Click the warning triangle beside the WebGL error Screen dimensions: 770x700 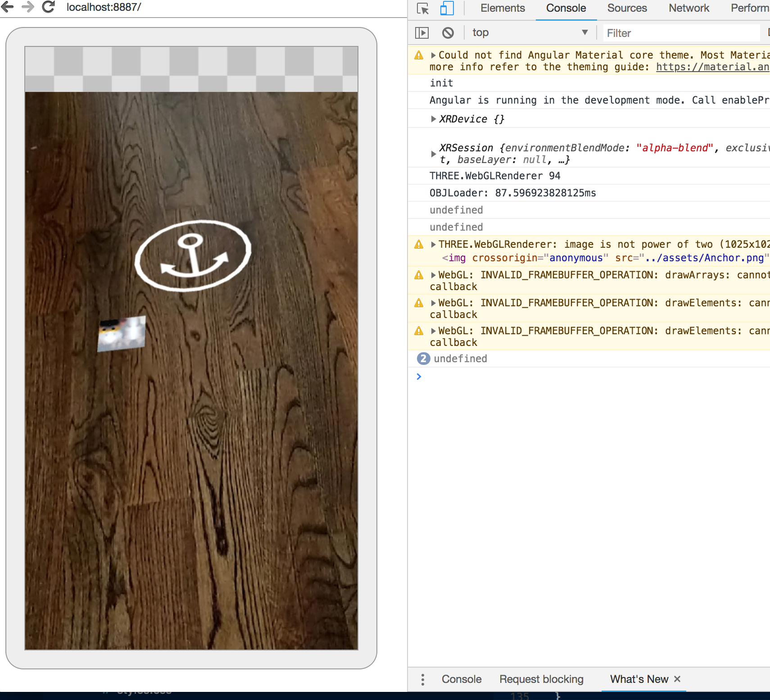coord(419,275)
